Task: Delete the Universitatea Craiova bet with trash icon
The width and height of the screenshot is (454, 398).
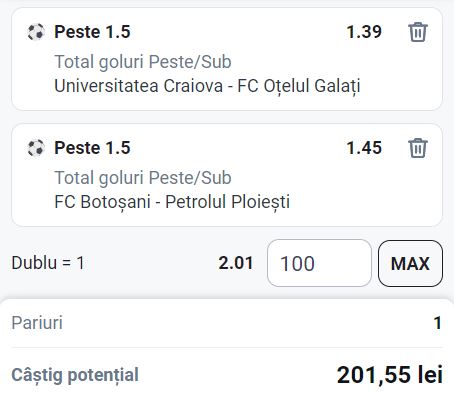Action: coord(418,32)
